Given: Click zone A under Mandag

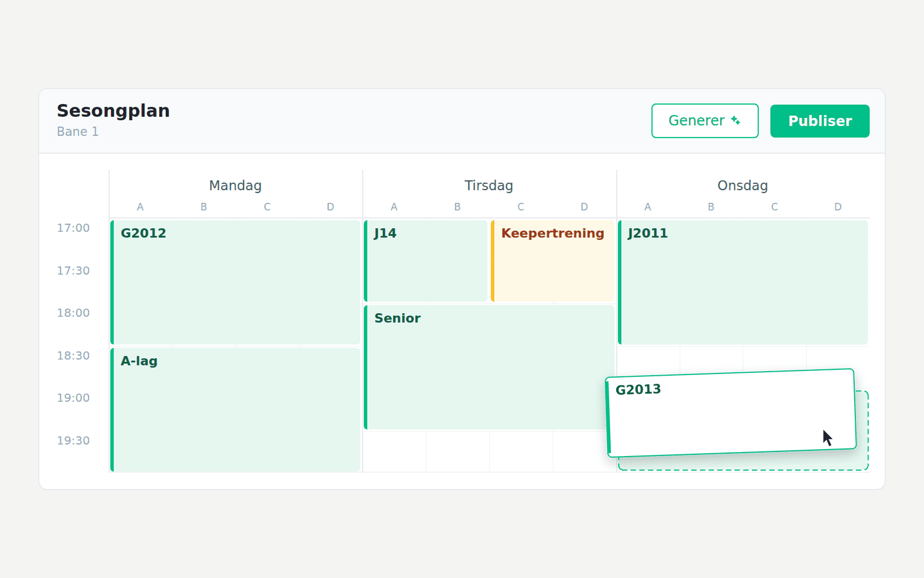Looking at the screenshot, I should [x=140, y=207].
